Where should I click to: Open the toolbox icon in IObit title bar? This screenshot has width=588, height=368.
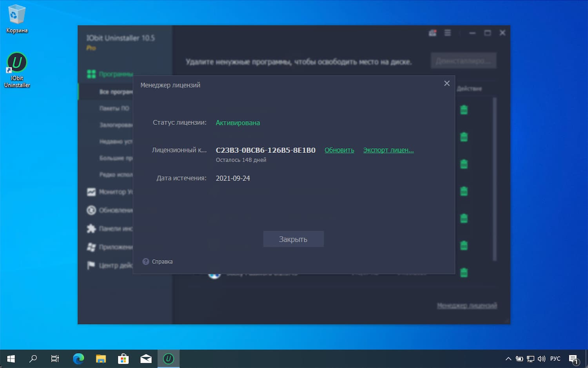(x=432, y=33)
